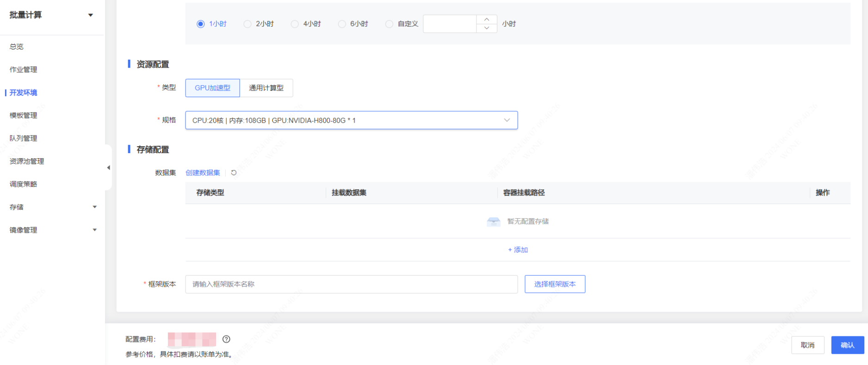Expand the 镜像管理 sidebar menu
This screenshot has height=365, width=868.
95,230
